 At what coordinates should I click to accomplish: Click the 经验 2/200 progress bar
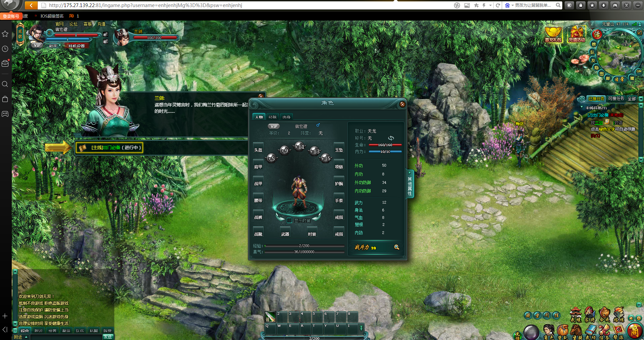304,246
